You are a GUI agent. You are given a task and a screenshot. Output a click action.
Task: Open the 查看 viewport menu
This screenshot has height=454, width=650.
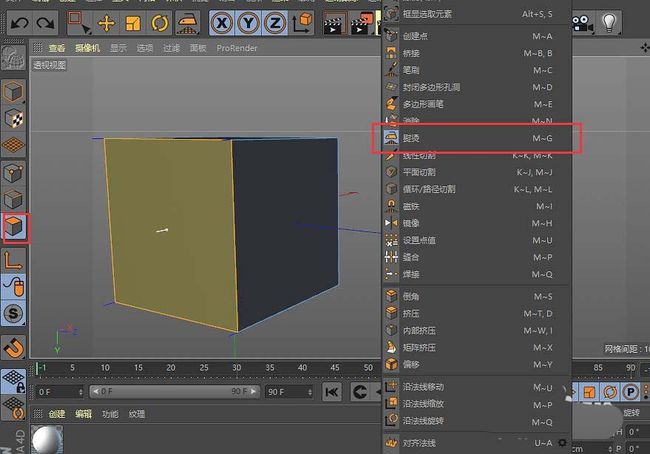(x=57, y=48)
